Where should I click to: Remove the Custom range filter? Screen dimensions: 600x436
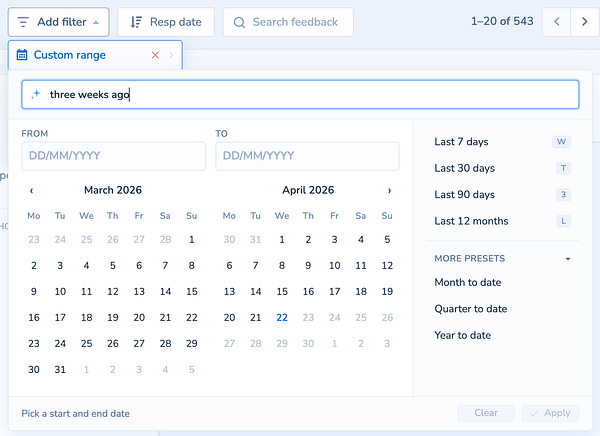(155, 55)
